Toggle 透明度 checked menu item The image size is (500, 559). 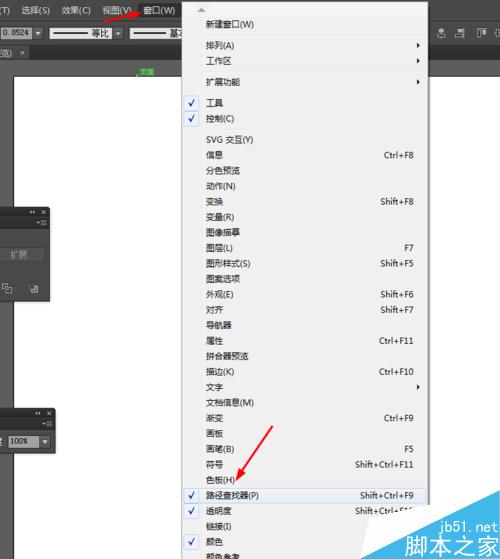pyautogui.click(x=305, y=511)
